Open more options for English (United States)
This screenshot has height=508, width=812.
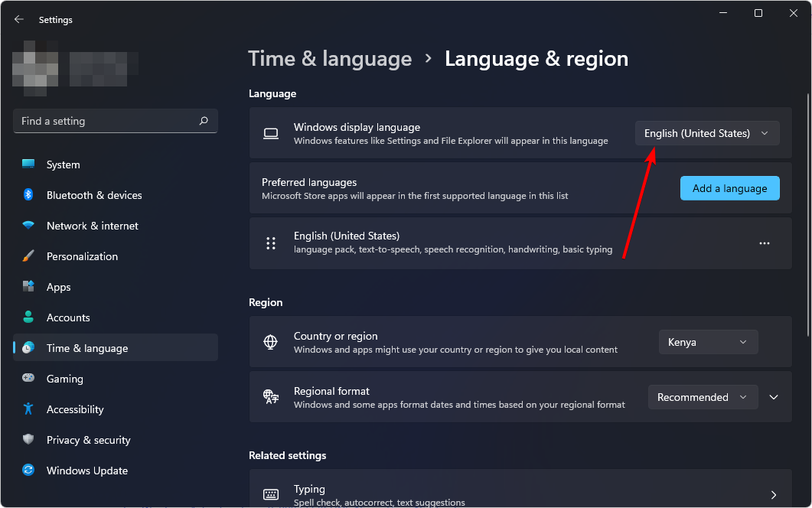[x=764, y=243]
